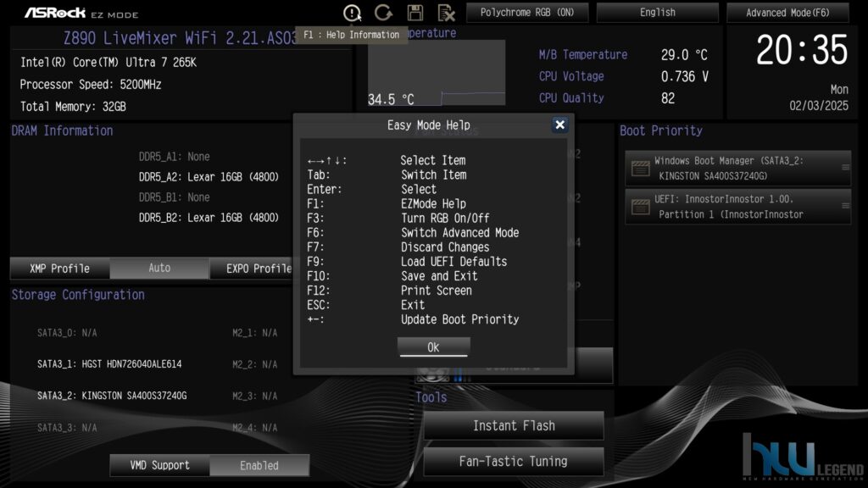Click the DRAM Information section heading

pos(62,130)
